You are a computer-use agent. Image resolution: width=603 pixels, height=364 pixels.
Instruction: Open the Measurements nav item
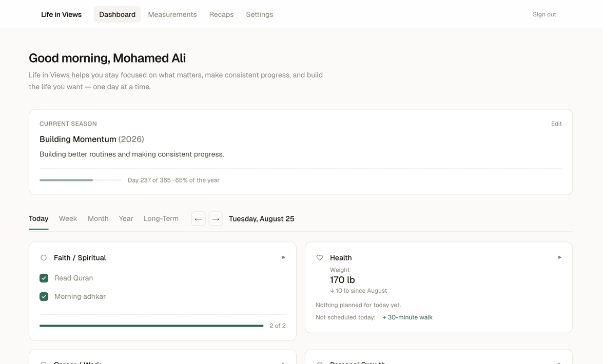tap(172, 14)
